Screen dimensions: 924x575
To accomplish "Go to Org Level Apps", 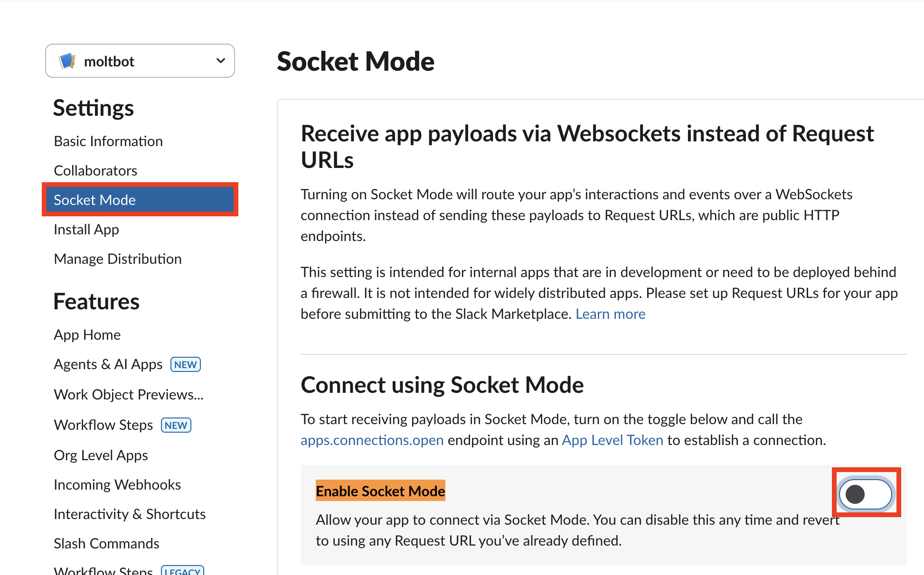I will click(x=101, y=455).
